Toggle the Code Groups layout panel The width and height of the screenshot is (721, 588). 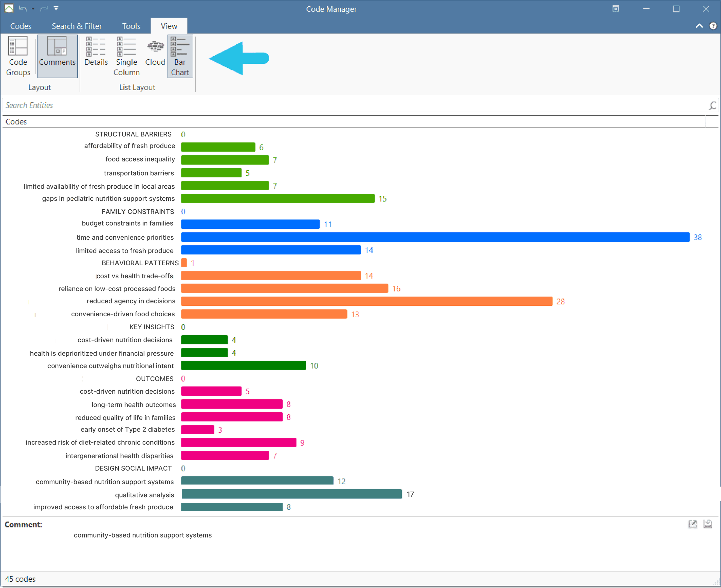[18, 56]
